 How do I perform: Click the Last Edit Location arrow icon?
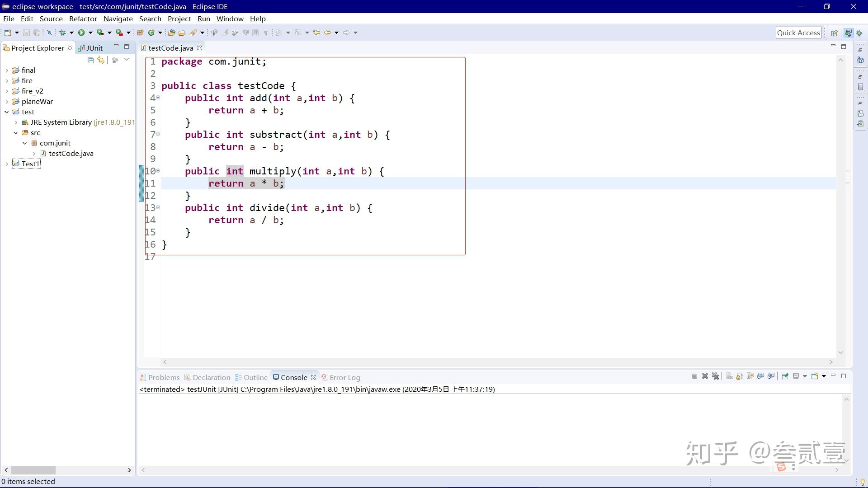tap(316, 33)
